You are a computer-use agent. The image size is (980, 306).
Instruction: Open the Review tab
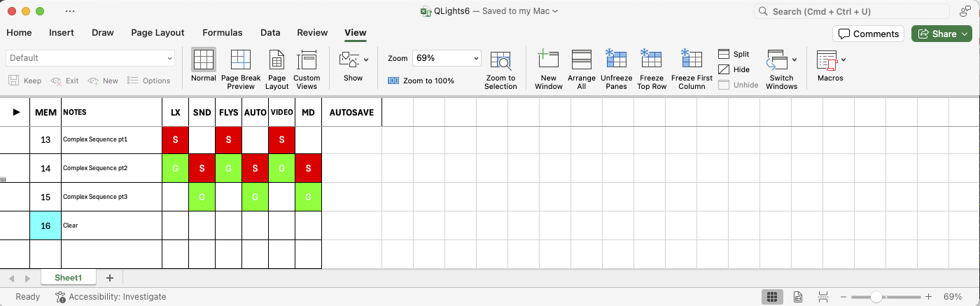click(x=312, y=32)
